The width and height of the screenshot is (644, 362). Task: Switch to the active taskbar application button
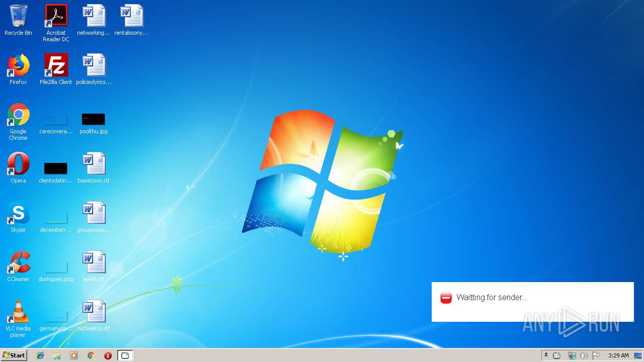tap(125, 355)
